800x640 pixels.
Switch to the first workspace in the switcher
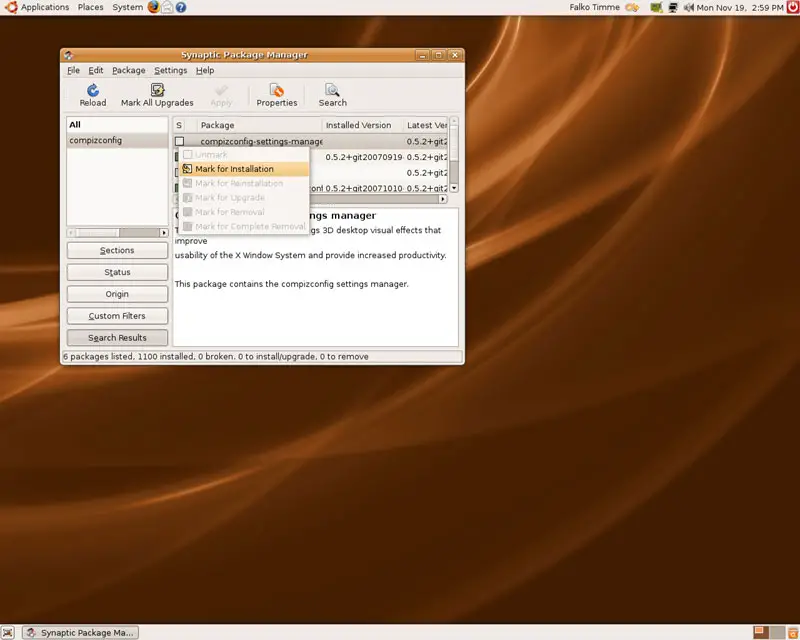point(761,632)
